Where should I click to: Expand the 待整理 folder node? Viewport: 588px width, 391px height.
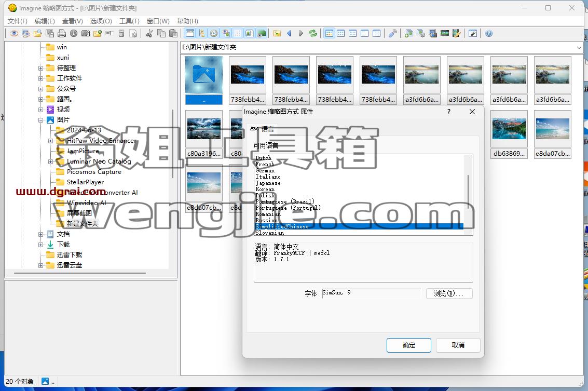tap(40, 68)
